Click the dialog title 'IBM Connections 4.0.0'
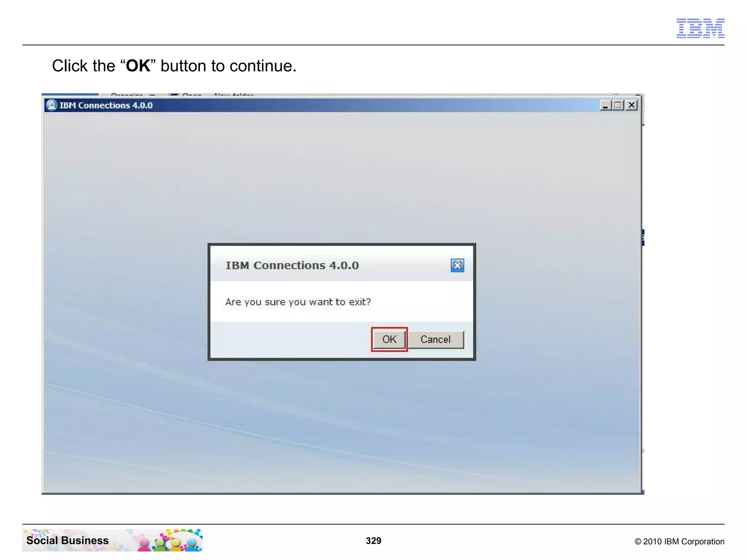 292,265
